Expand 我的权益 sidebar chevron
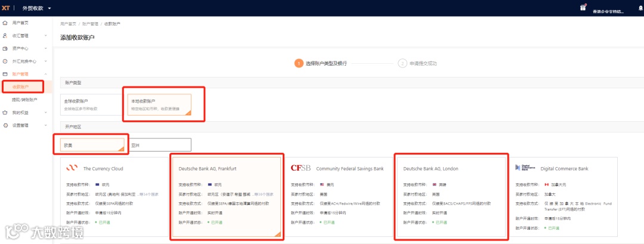644x244 pixels. [x=46, y=112]
